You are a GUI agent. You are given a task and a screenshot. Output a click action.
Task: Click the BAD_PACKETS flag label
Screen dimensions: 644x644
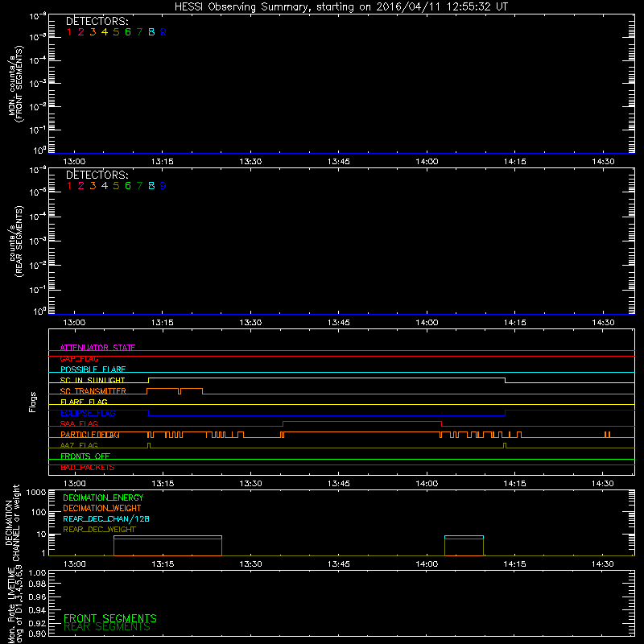(88, 468)
